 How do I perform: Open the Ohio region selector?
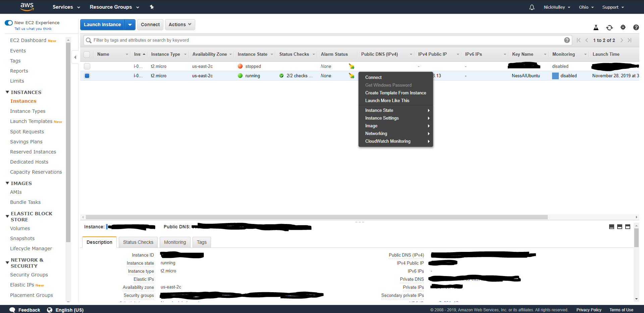coord(586,7)
